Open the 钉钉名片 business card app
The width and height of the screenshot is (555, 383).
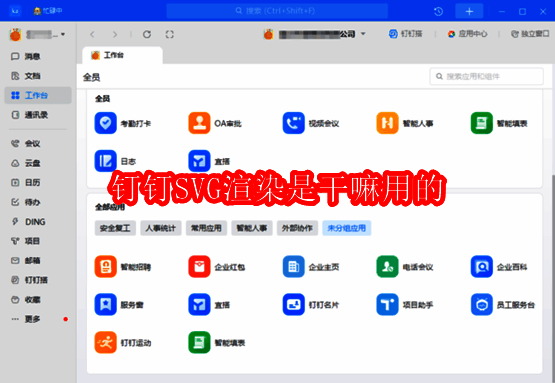point(311,304)
